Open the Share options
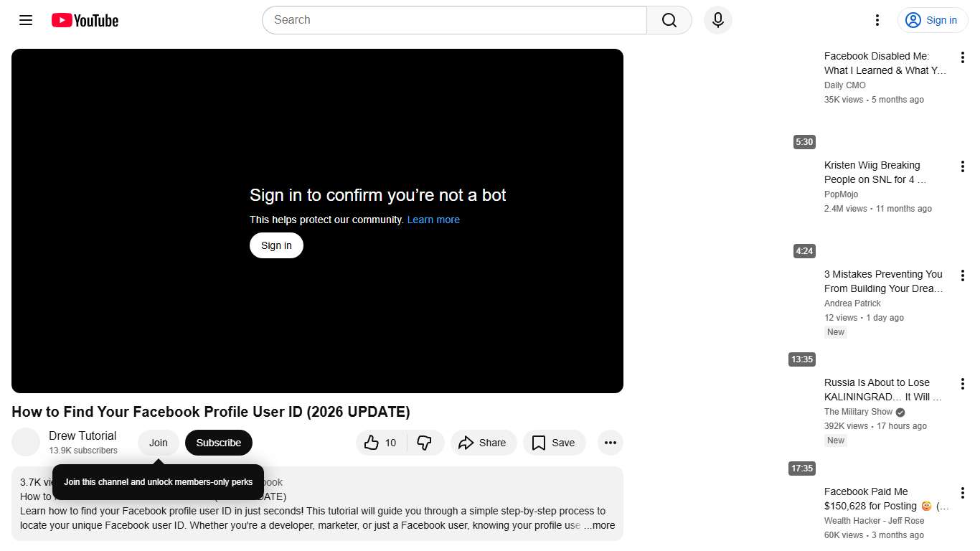 (484, 443)
